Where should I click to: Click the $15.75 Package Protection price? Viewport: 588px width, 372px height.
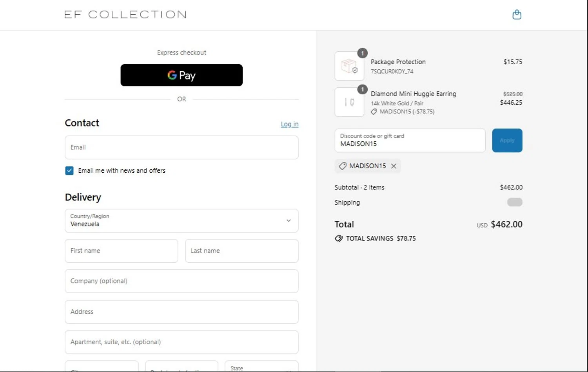(x=513, y=62)
